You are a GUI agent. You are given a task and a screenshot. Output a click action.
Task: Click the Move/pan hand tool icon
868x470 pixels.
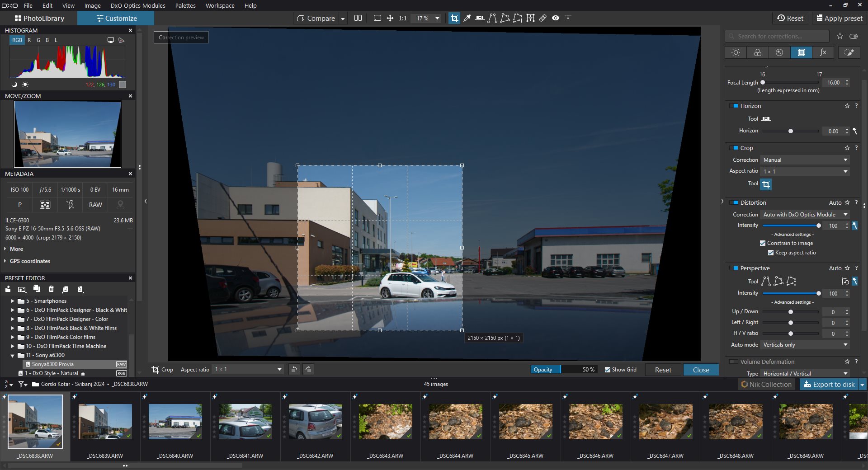[x=390, y=18]
